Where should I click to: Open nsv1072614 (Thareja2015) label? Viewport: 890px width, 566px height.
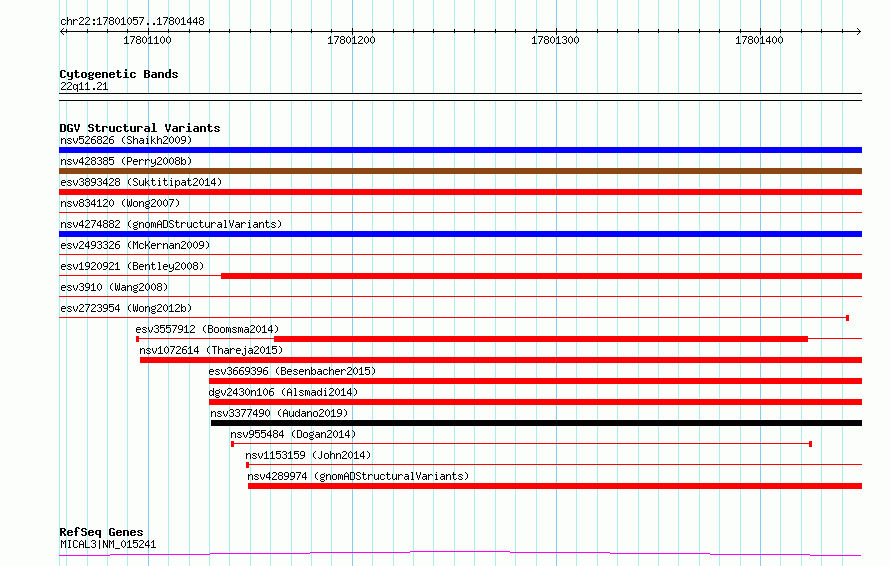tap(211, 350)
